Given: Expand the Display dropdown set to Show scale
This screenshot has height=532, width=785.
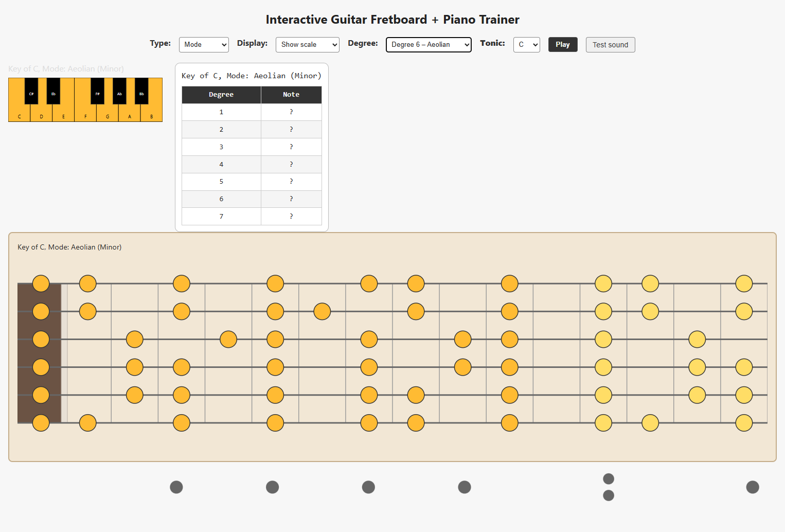Looking at the screenshot, I should [x=308, y=45].
